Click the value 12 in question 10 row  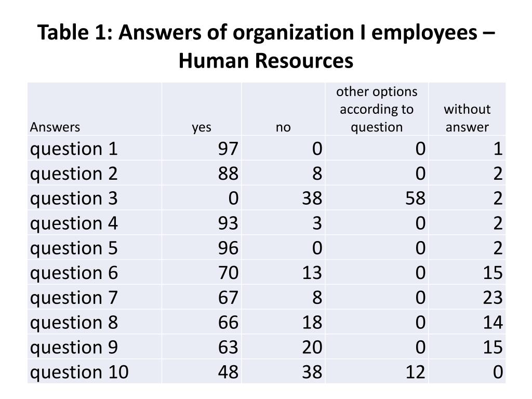[415, 371]
